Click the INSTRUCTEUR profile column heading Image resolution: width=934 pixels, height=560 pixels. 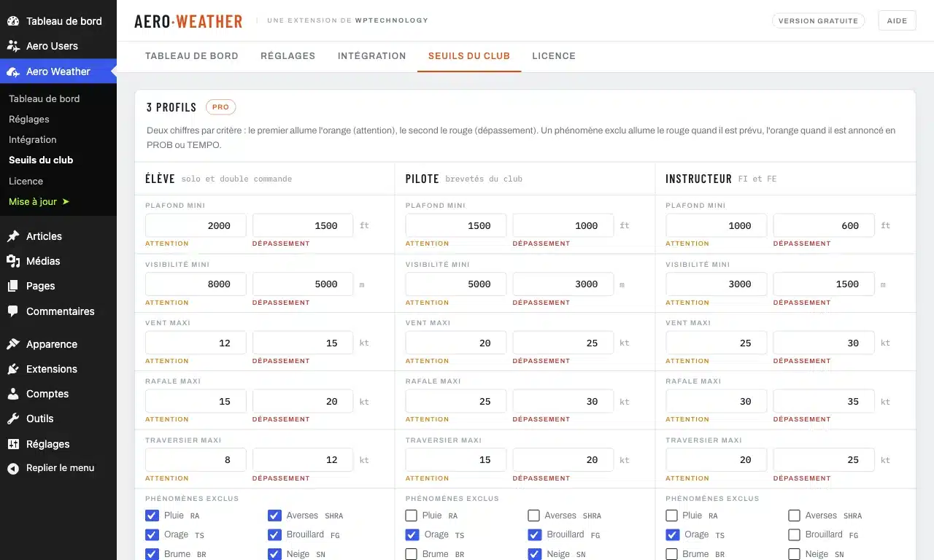pos(699,179)
